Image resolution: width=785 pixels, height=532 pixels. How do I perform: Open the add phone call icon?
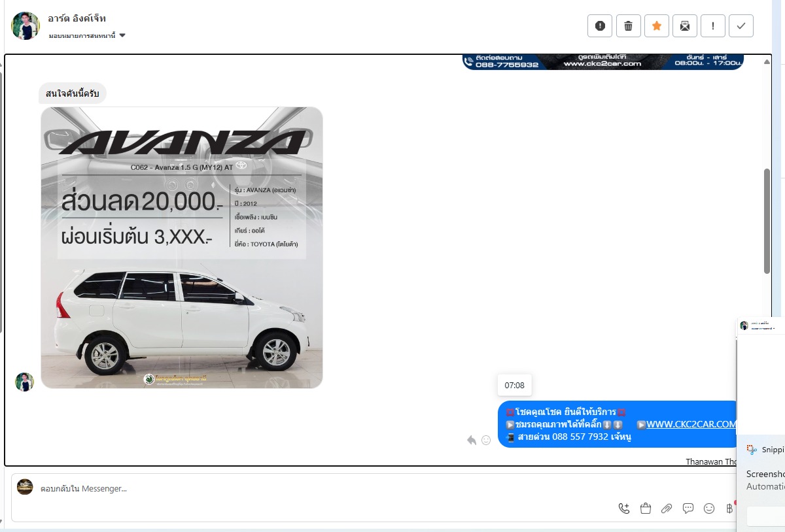pyautogui.click(x=624, y=508)
